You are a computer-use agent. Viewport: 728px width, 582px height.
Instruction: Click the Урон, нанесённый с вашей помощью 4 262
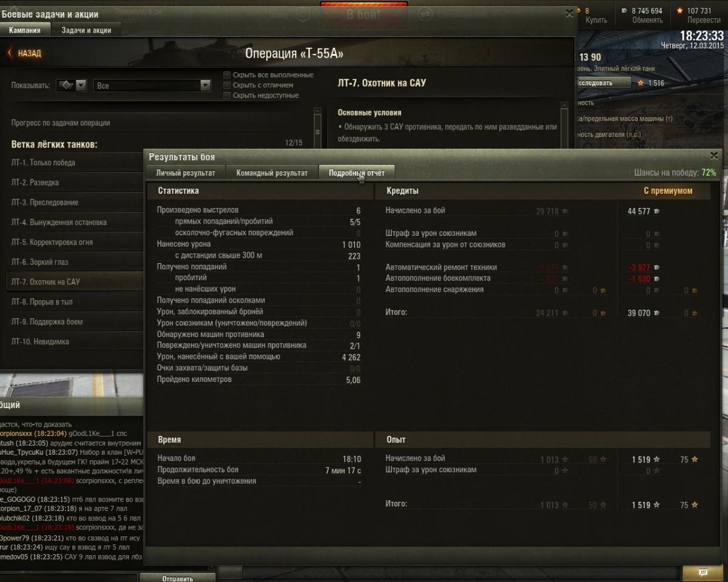[x=259, y=357]
